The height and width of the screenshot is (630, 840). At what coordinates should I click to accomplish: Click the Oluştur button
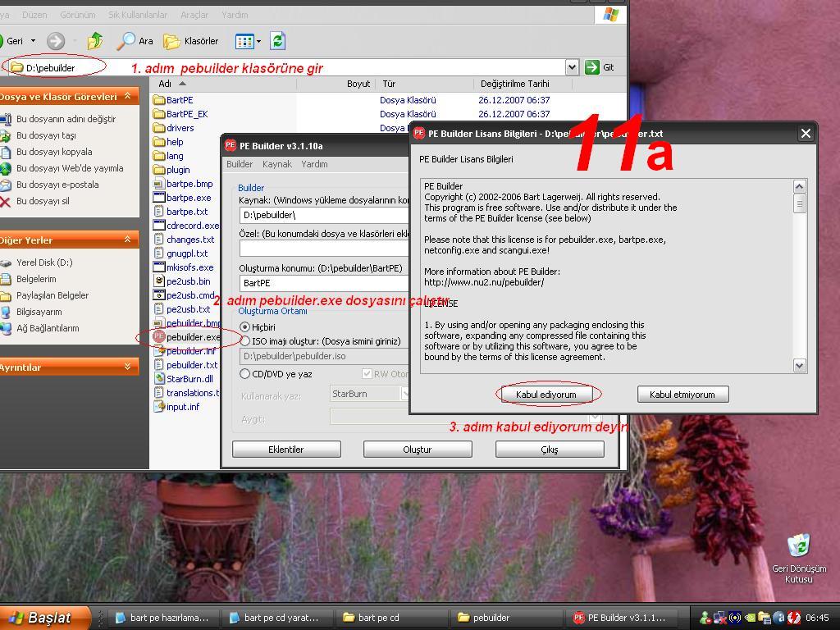(418, 450)
